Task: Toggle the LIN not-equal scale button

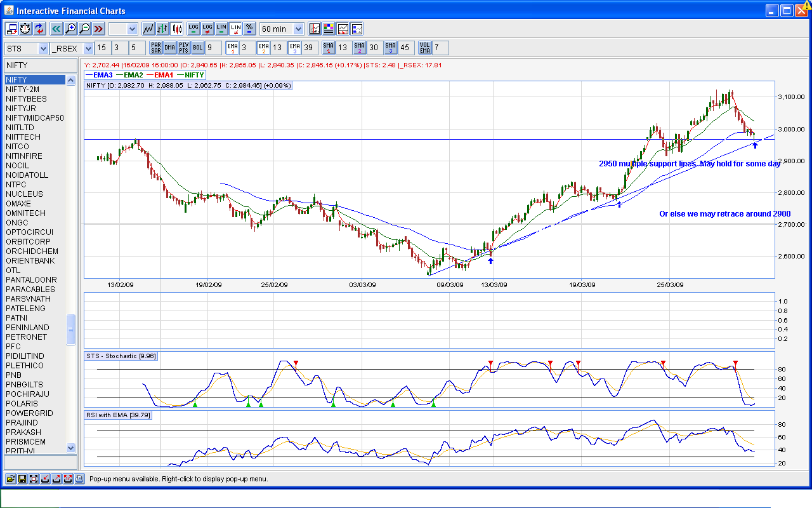Action: [235, 29]
